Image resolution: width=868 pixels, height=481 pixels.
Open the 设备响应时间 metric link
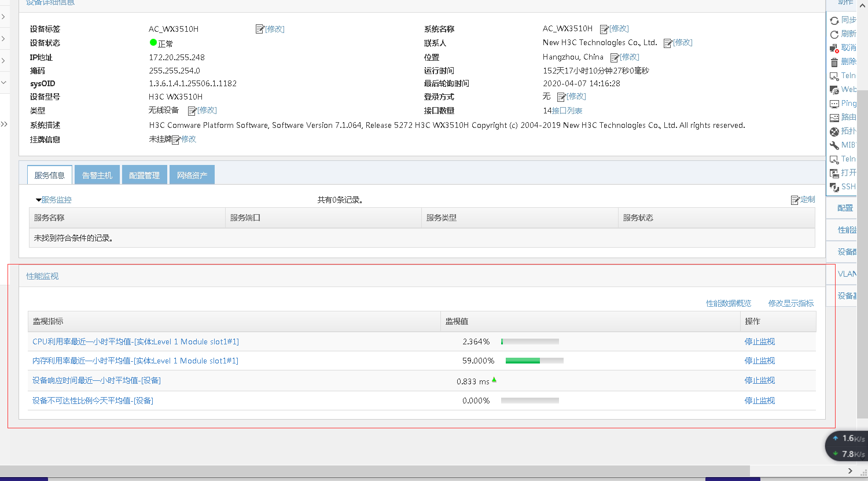pyautogui.click(x=97, y=380)
